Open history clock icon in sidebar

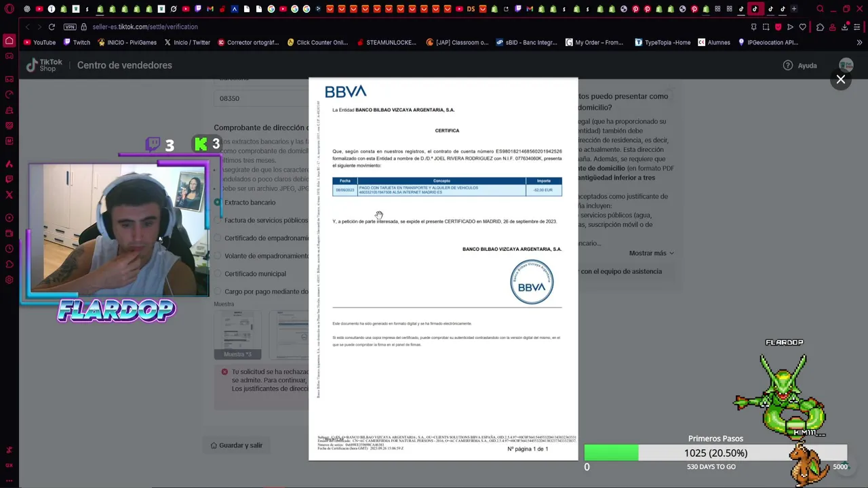pos(9,249)
